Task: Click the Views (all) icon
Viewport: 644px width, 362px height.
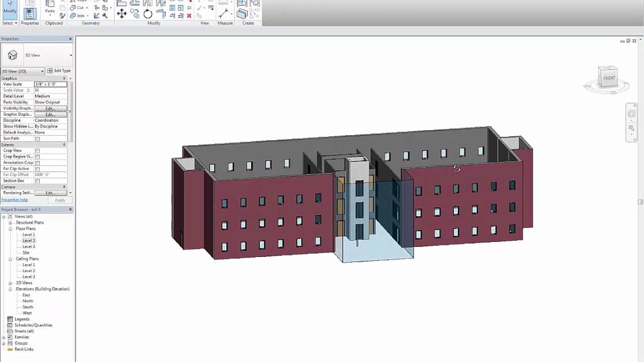Action: coord(10,217)
